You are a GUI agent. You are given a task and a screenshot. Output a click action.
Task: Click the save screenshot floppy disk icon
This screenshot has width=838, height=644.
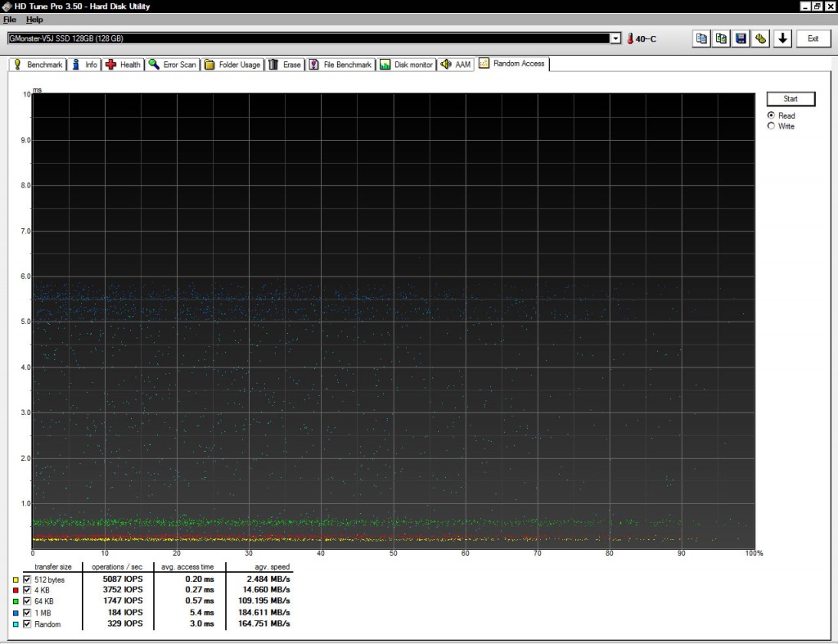pos(741,38)
